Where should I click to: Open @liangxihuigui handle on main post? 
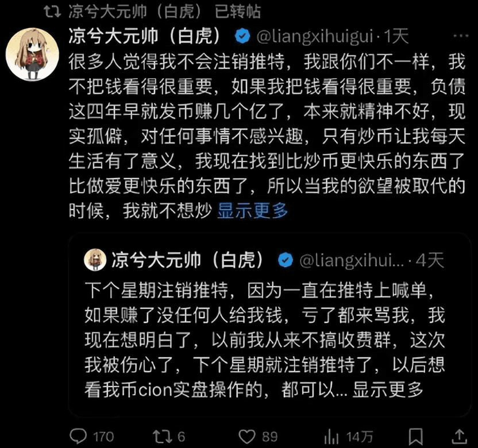315,36
